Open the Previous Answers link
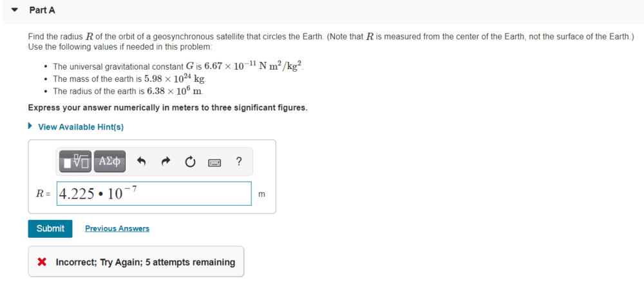The width and height of the screenshot is (644, 294). tap(117, 228)
